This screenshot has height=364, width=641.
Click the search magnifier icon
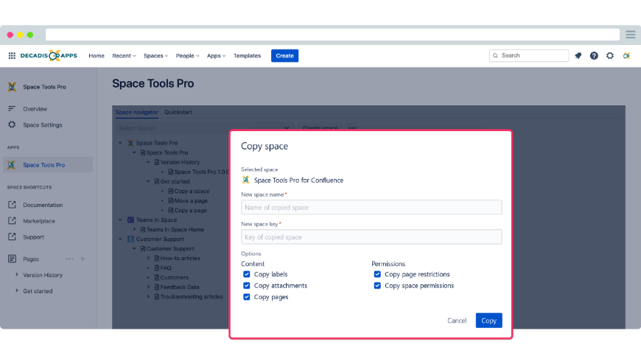click(495, 55)
